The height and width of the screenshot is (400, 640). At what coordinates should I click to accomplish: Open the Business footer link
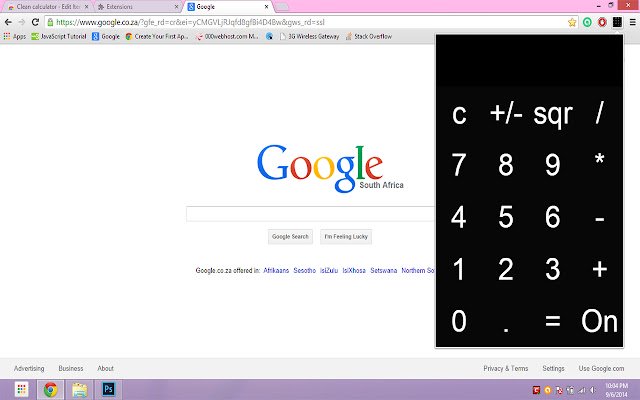[x=71, y=368]
